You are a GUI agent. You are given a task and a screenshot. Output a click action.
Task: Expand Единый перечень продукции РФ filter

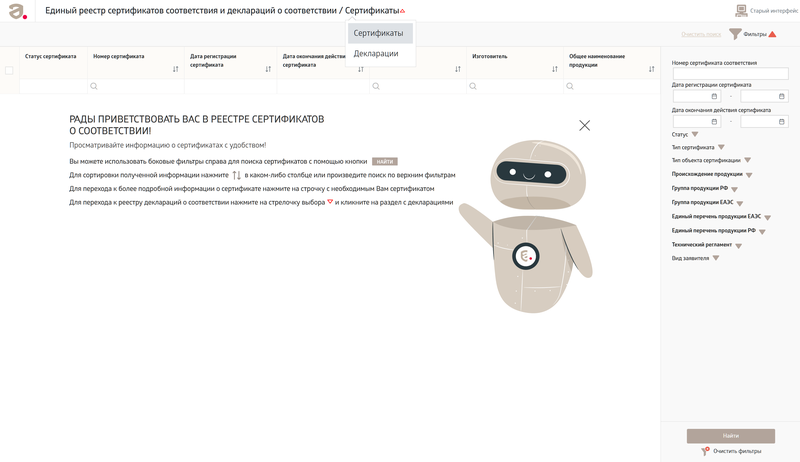point(762,232)
